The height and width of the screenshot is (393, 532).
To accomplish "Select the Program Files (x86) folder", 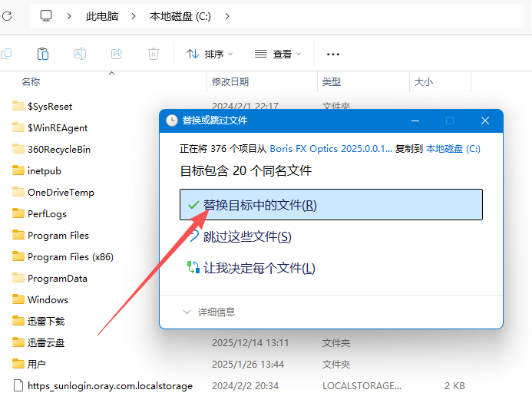I will pos(70,256).
